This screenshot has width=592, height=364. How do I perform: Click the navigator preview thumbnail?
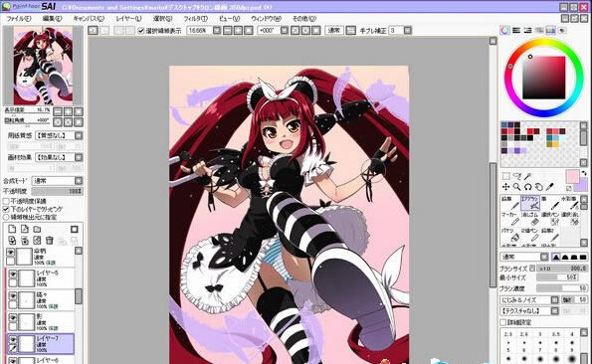pyautogui.click(x=43, y=66)
